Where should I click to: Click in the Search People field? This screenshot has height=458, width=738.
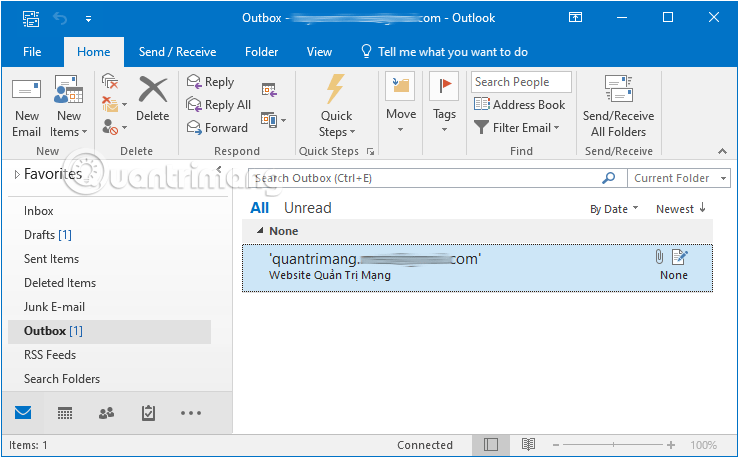[x=521, y=82]
